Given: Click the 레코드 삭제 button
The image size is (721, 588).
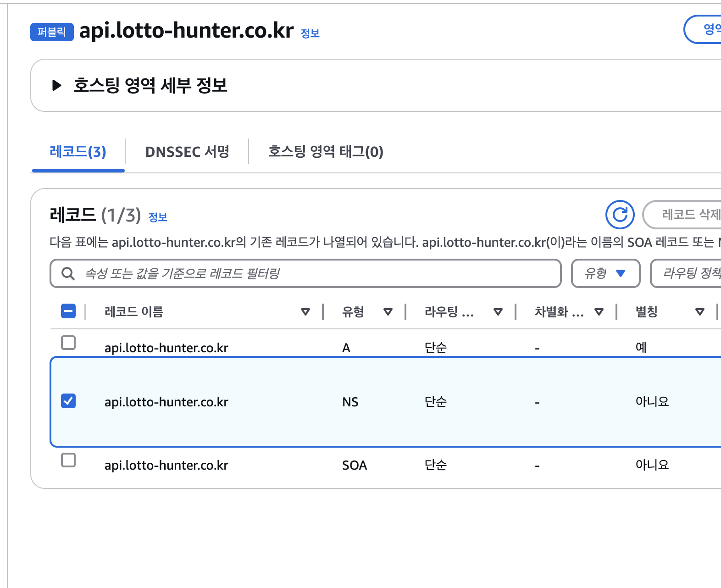Looking at the screenshot, I should tap(682, 215).
